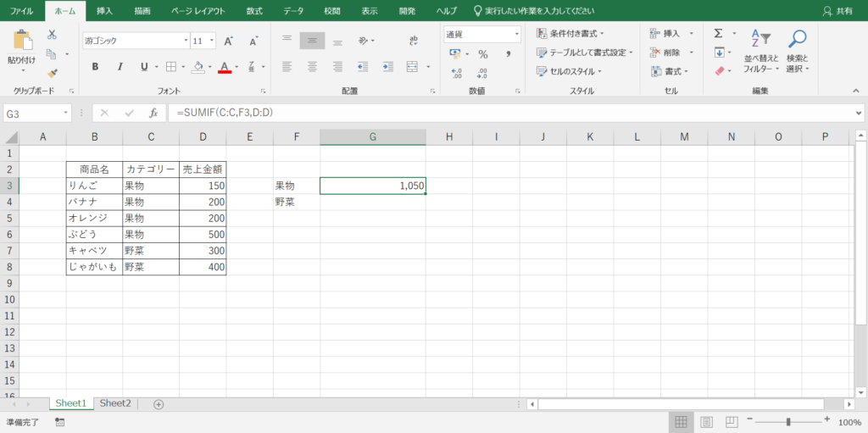Toggle Italic formatting

(120, 66)
